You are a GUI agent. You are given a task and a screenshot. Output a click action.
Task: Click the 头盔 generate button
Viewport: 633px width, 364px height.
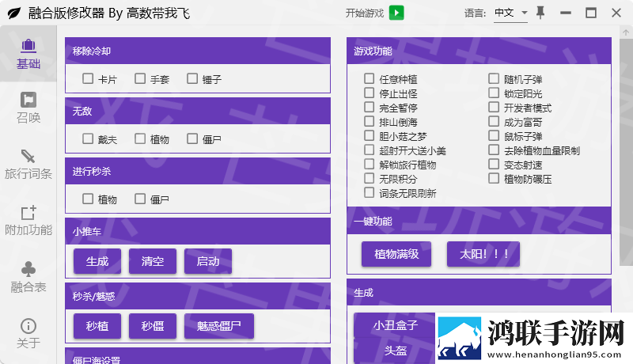pyautogui.click(x=395, y=351)
